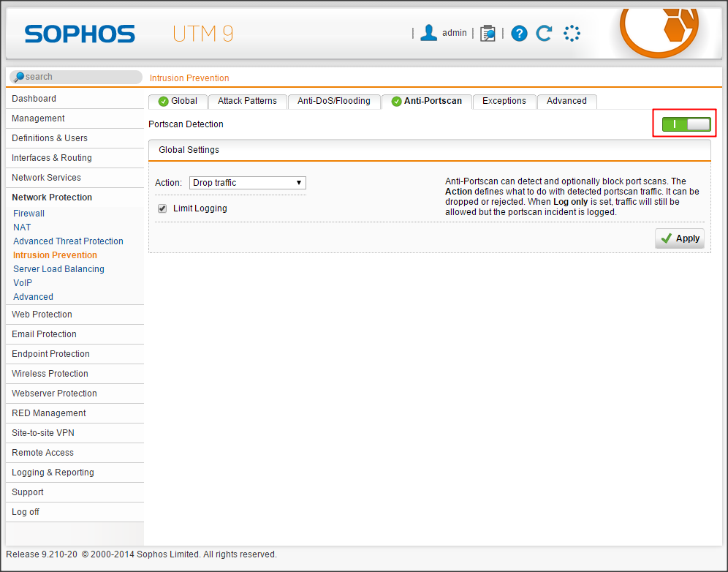Toggle the Portscan Detection switch off
The width and height of the screenshot is (728, 572).
click(x=686, y=124)
